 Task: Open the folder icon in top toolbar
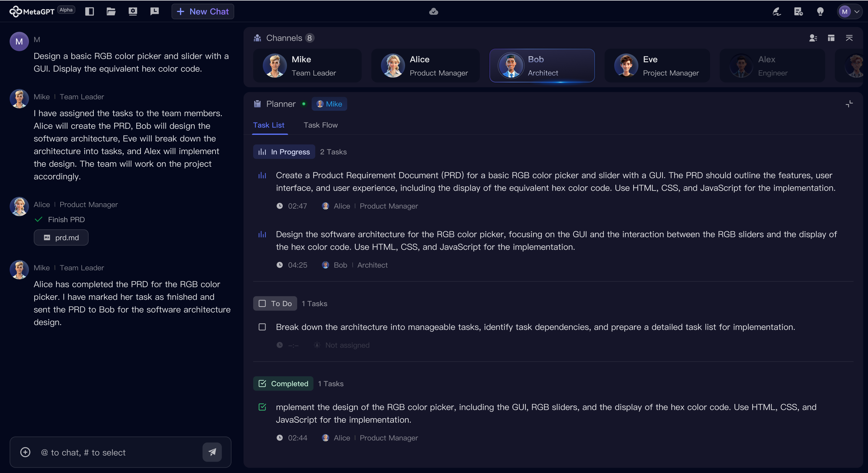[x=111, y=11]
